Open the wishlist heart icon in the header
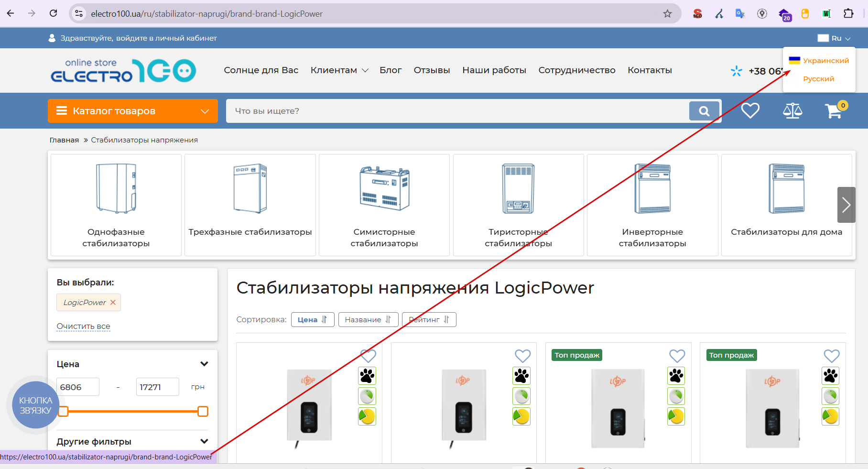This screenshot has height=469, width=868. pos(750,111)
